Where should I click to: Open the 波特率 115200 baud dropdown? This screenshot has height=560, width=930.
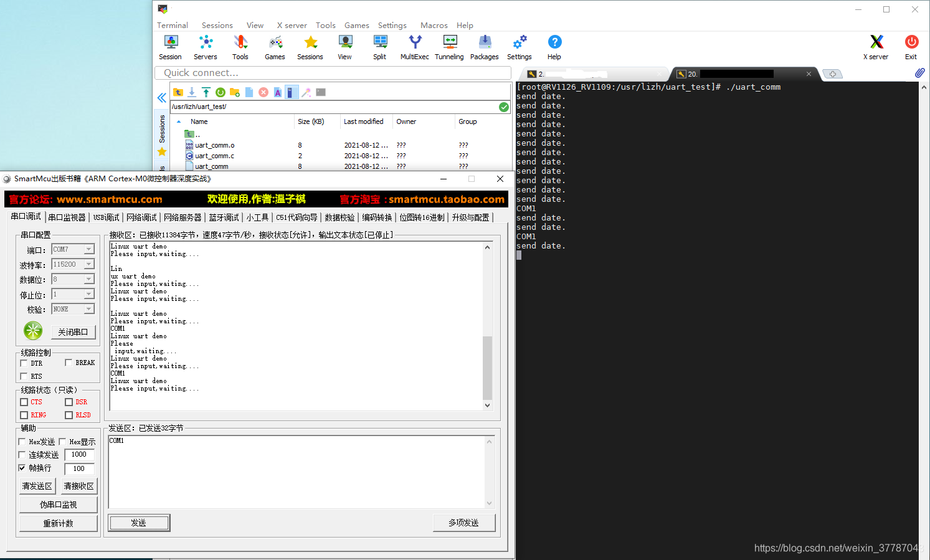click(x=89, y=264)
